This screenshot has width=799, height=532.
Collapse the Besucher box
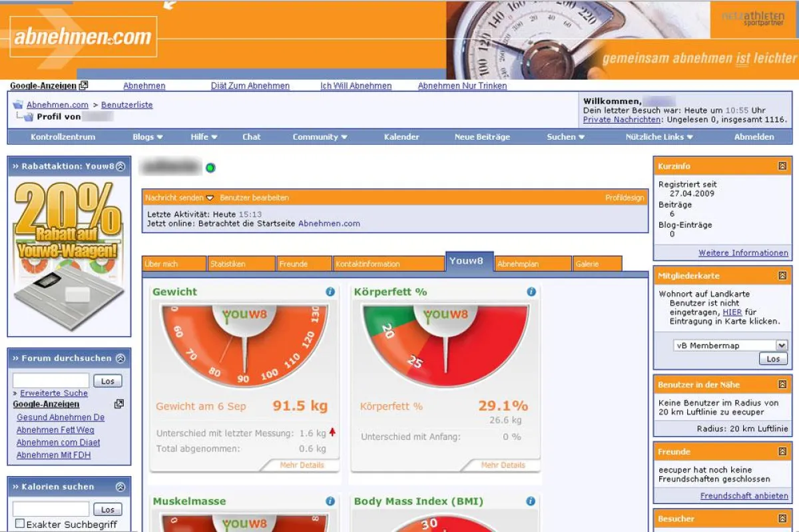pyautogui.click(x=782, y=519)
